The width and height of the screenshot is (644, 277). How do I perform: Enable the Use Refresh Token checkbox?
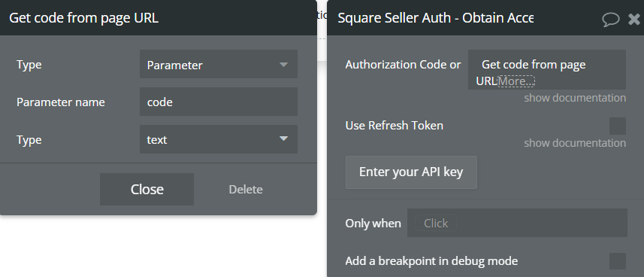pos(617,126)
